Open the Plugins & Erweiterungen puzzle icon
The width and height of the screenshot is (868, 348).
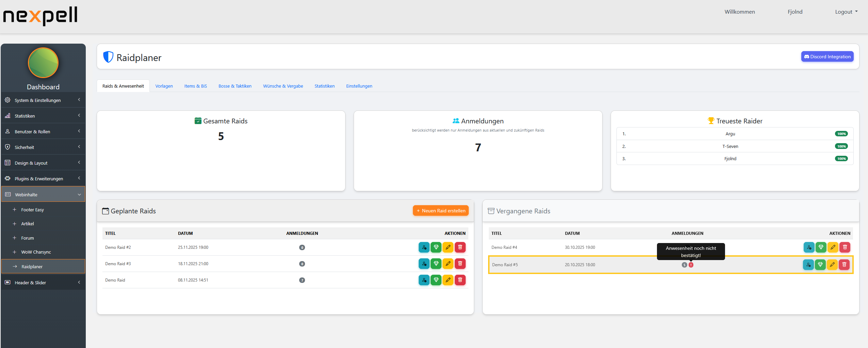[7, 178]
